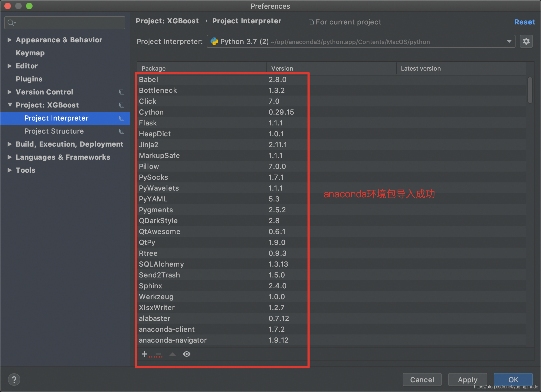The height and width of the screenshot is (392, 541).
Task: Select the Click package row
Action: pos(332,101)
